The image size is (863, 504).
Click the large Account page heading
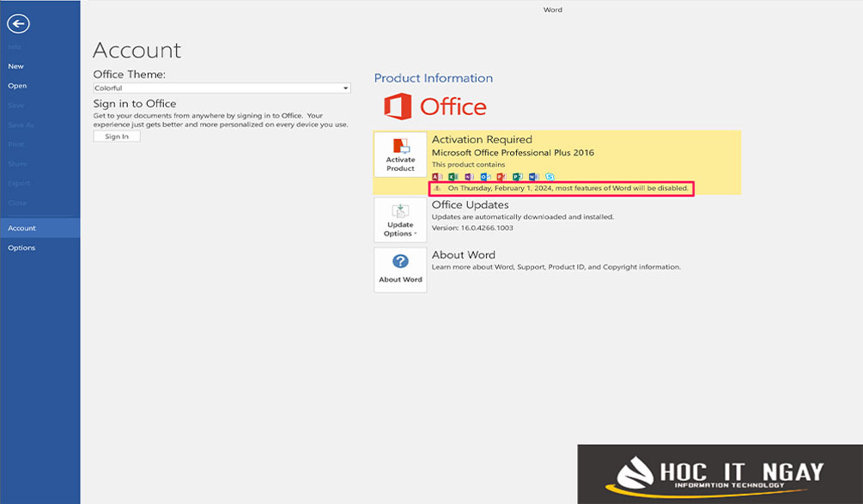click(137, 50)
